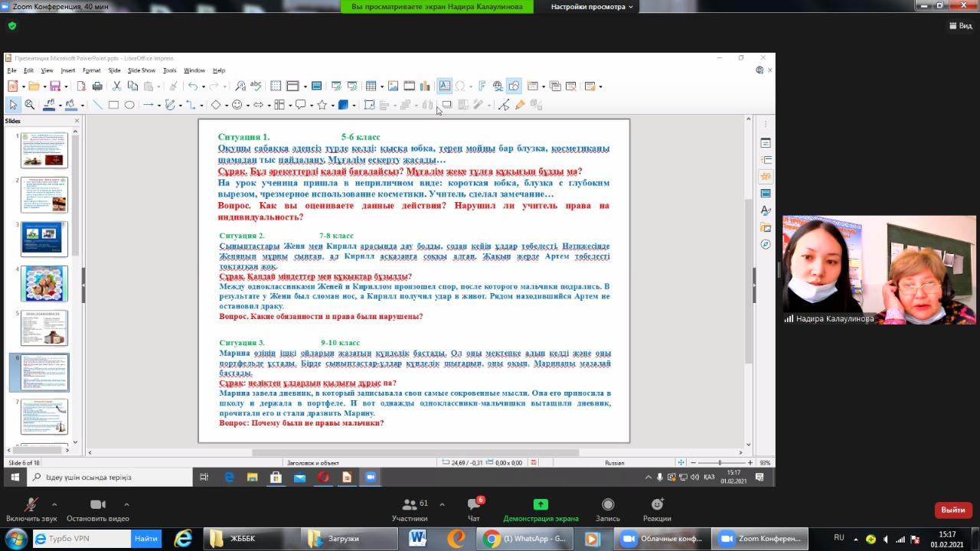Expand Настройки просмотра dropdown
This screenshot has height=551, width=980.
pos(593,7)
